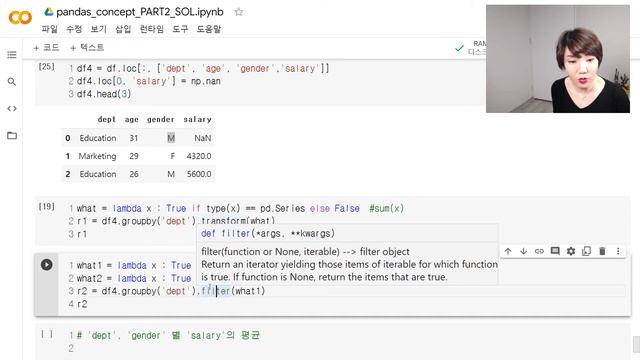Click the [25] cell execution counter
The image size is (640, 360).
pyautogui.click(x=46, y=67)
